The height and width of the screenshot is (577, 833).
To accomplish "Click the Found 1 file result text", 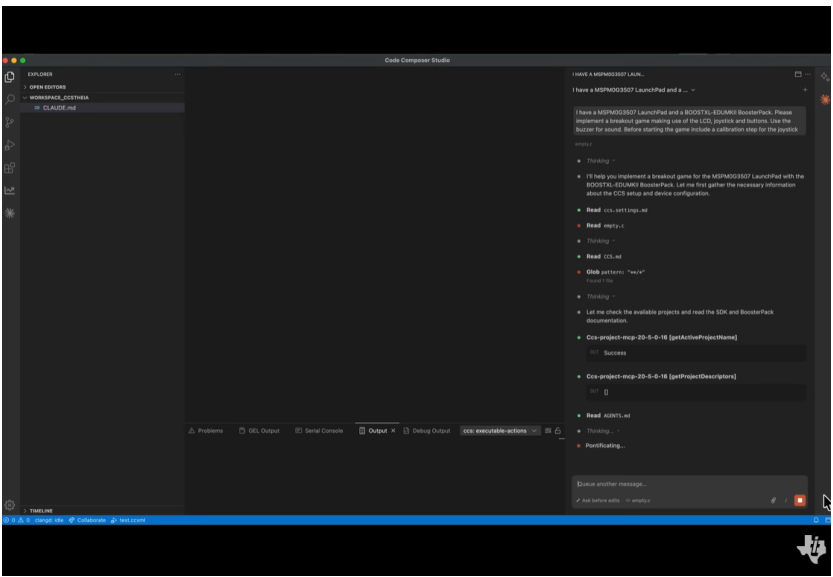I will tap(599, 281).
